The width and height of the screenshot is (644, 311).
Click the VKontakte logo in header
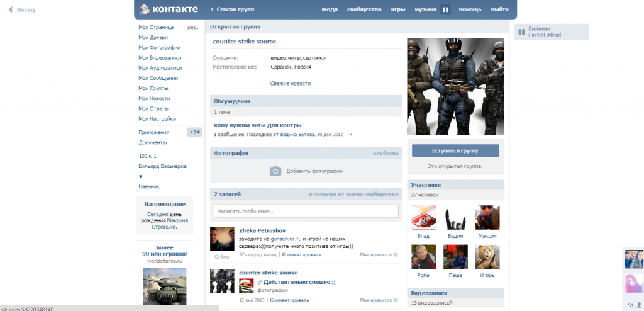pyautogui.click(x=169, y=9)
